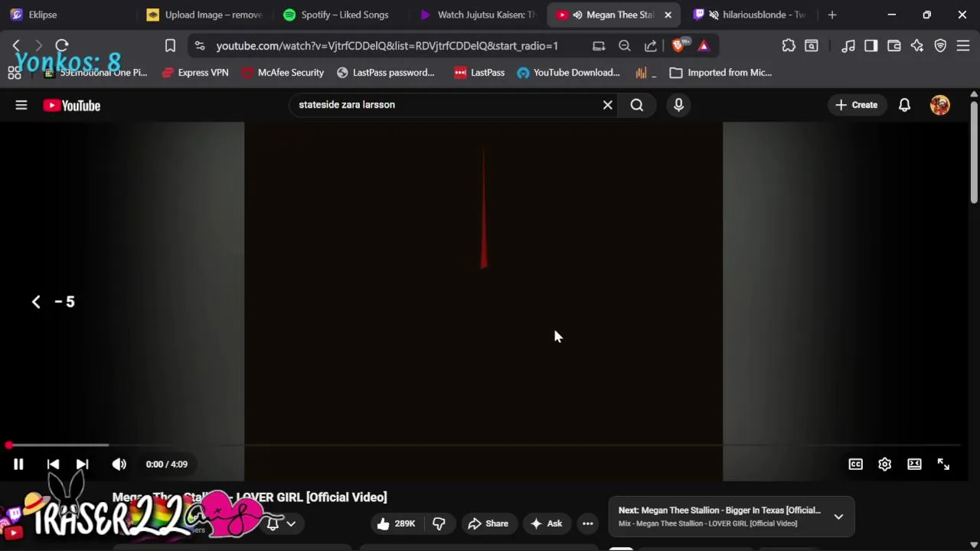Image resolution: width=980 pixels, height=551 pixels.
Task: Dislike the video
Action: click(439, 523)
